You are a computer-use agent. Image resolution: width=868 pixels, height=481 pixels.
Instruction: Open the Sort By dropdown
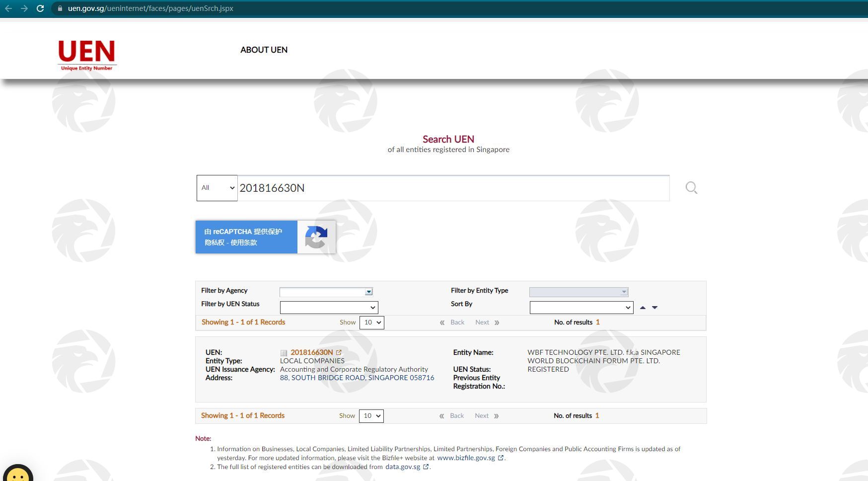click(x=581, y=308)
